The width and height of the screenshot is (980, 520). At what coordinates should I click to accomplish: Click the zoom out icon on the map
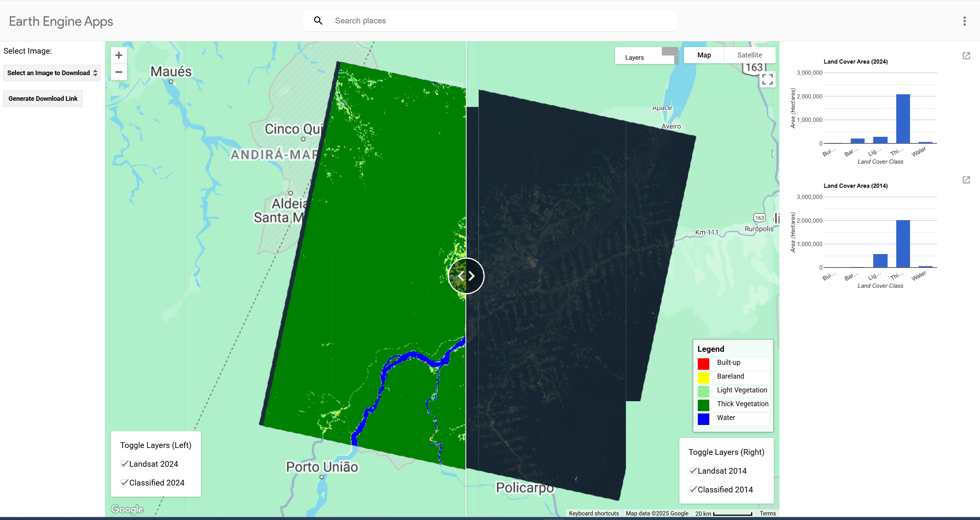119,72
